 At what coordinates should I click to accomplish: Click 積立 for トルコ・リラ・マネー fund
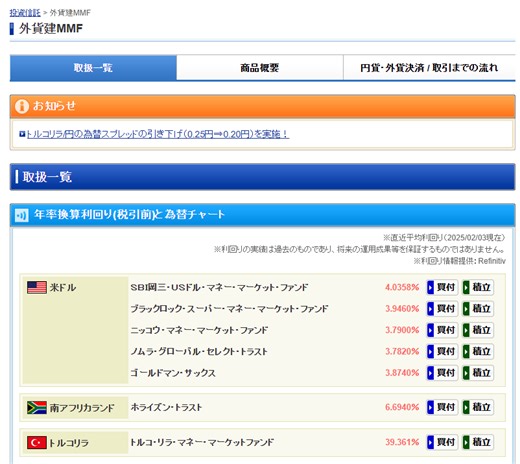(x=478, y=442)
